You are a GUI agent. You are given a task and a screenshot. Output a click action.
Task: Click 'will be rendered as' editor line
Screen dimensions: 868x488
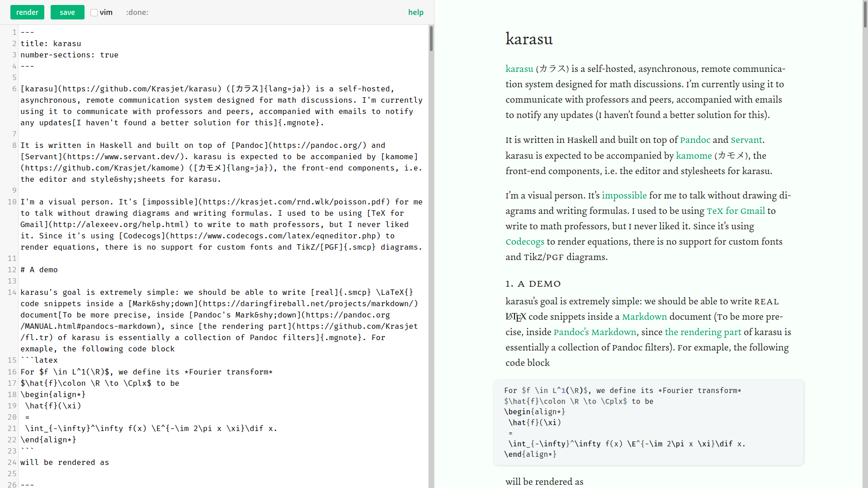coord(65,462)
